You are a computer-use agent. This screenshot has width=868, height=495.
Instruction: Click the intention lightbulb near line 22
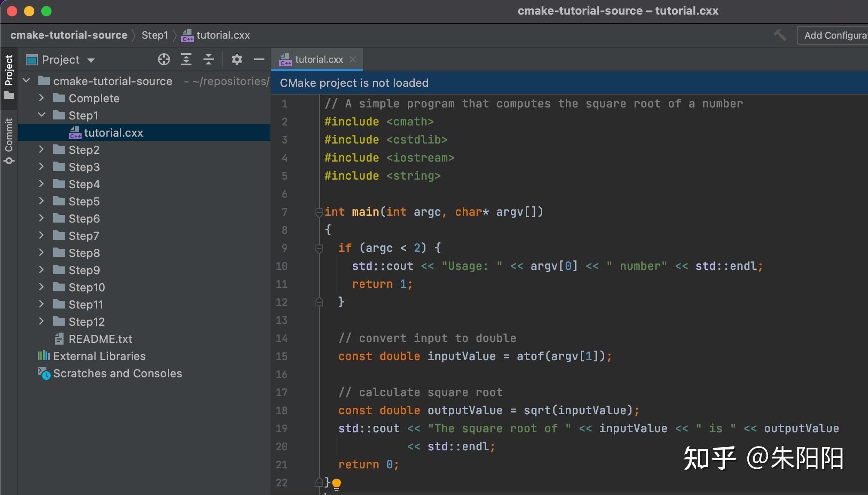[337, 483]
